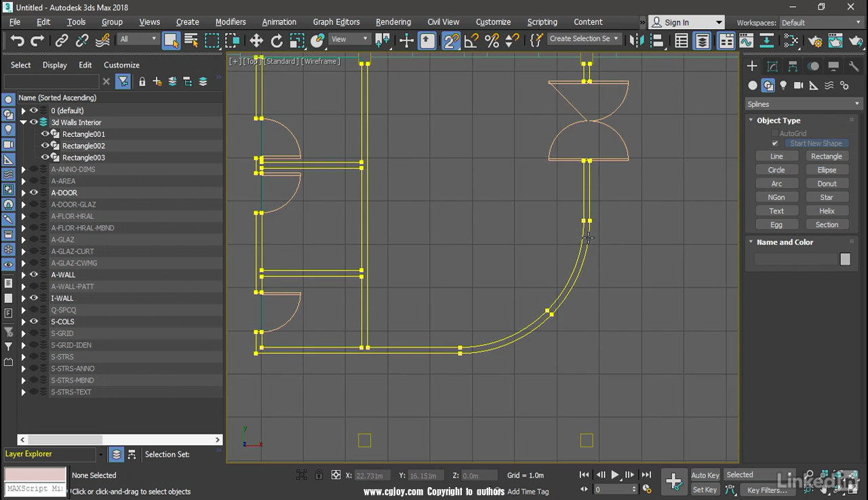Image resolution: width=868 pixels, height=500 pixels.
Task: Click the Play Animation button
Action: [616, 475]
